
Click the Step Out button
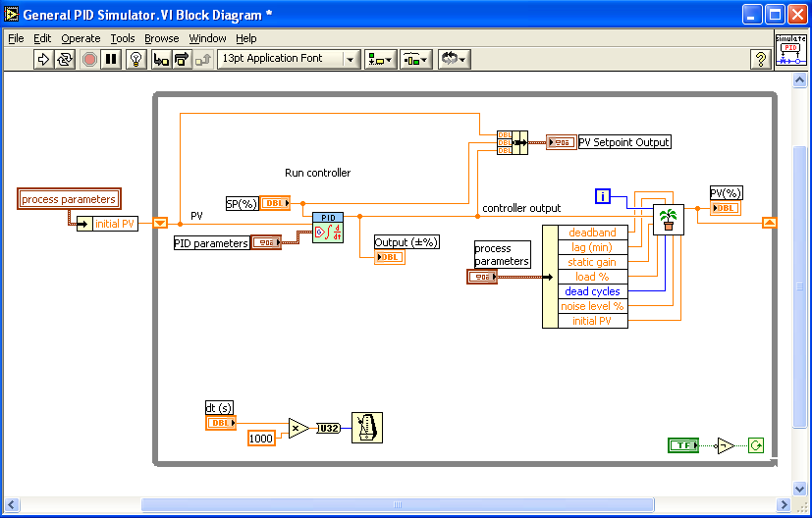tap(202, 59)
